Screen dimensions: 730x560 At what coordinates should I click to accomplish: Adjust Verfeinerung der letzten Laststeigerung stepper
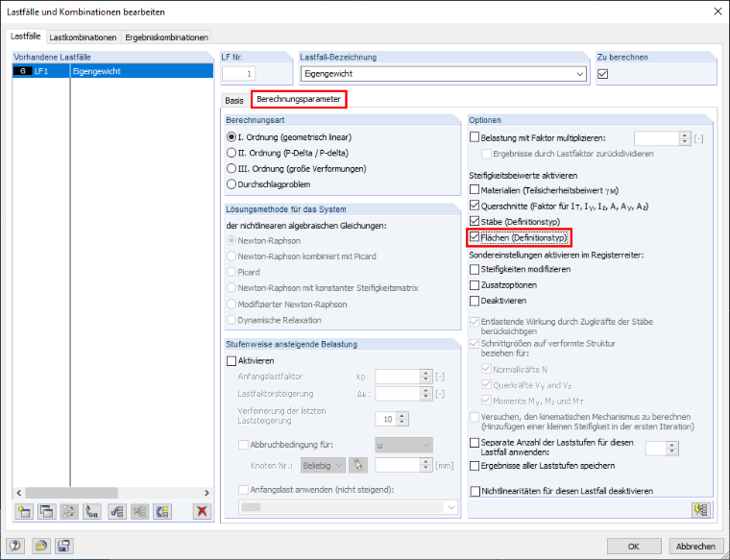(x=401, y=419)
